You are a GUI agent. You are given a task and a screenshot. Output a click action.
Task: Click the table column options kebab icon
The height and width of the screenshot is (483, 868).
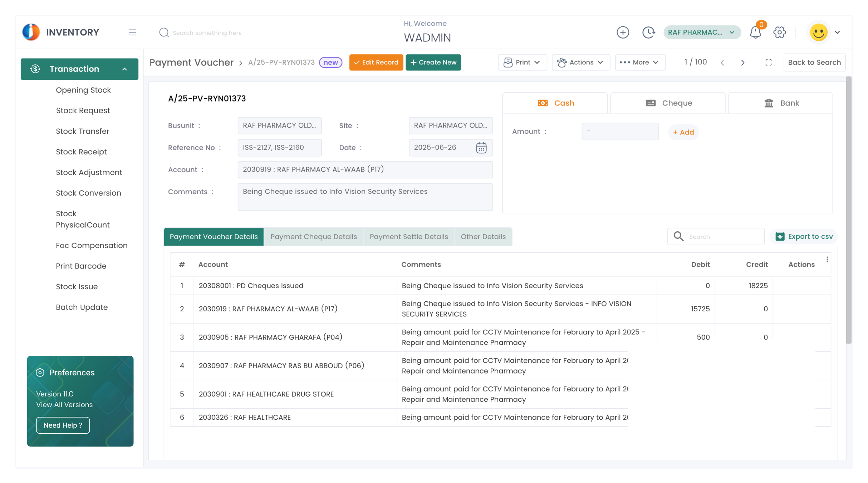tap(827, 259)
